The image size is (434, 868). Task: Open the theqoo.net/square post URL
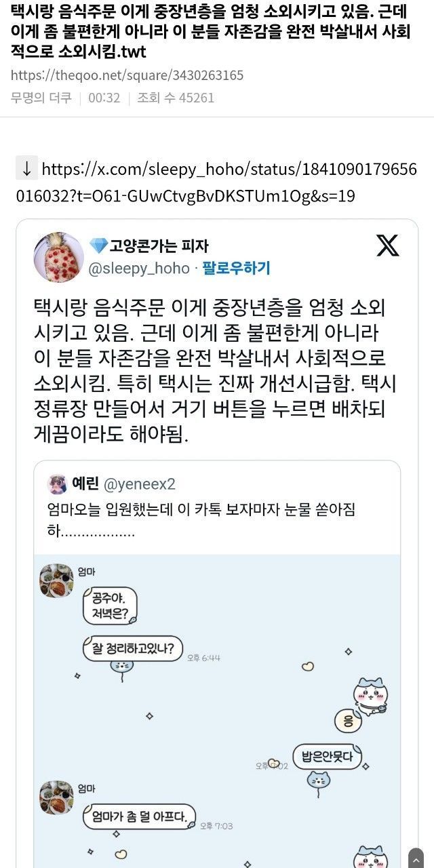pos(127,75)
